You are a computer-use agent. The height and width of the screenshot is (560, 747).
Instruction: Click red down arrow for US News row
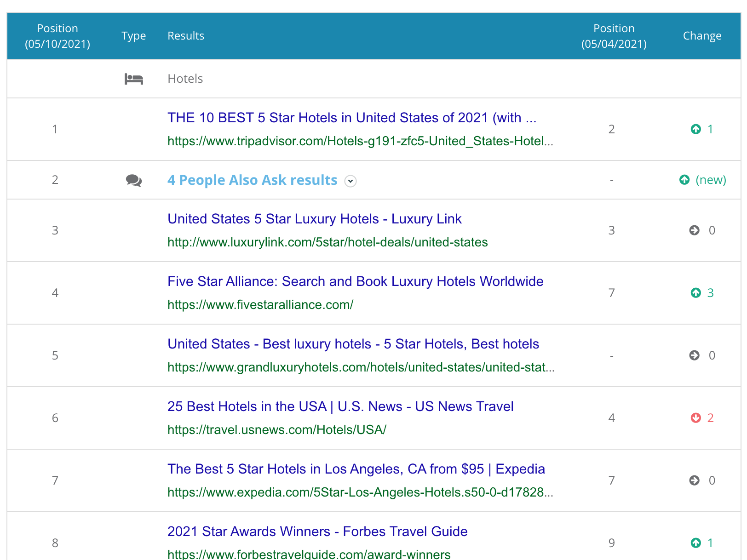coord(695,418)
